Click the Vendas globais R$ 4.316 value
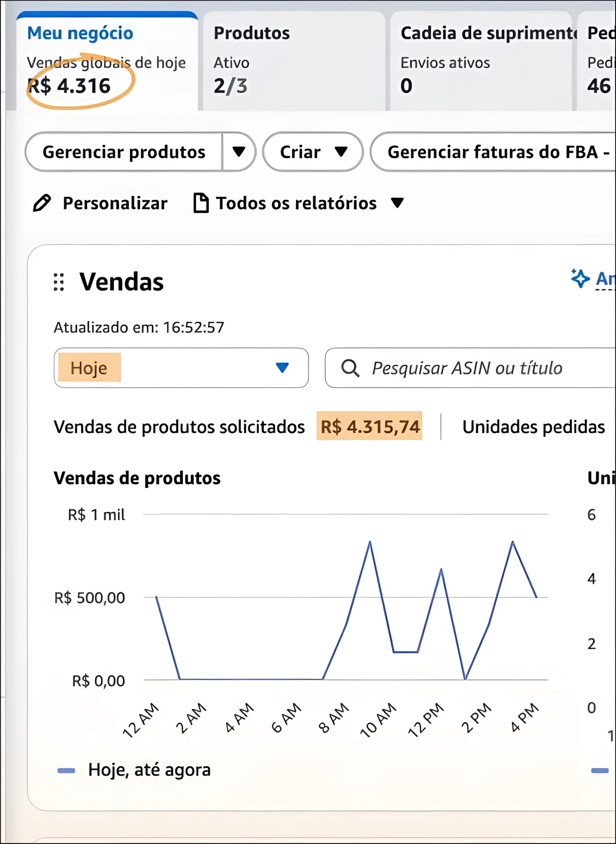Viewport: 616px width, 844px height. 69,86
